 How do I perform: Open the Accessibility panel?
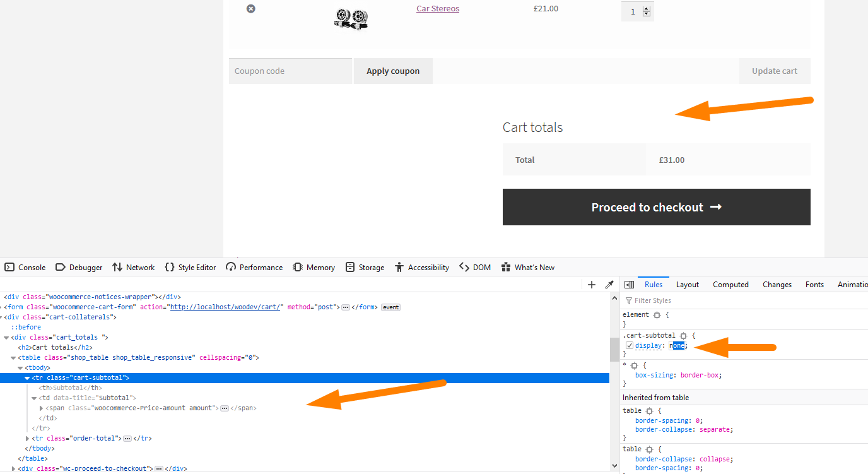point(421,268)
